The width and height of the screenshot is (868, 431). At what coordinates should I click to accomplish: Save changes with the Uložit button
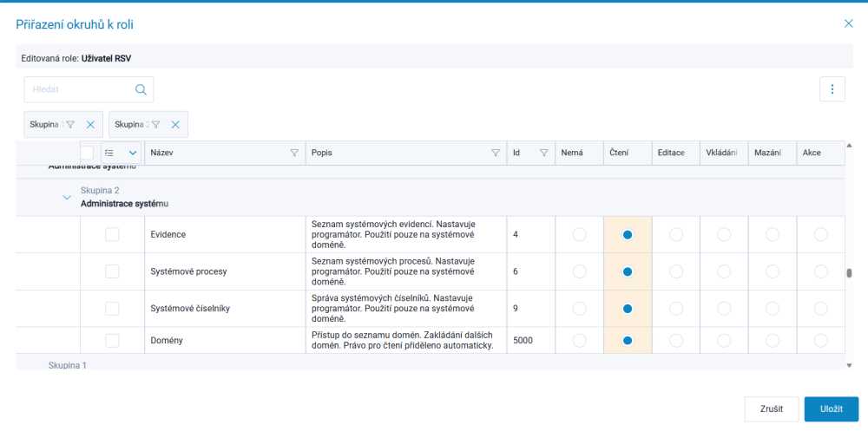(832, 409)
